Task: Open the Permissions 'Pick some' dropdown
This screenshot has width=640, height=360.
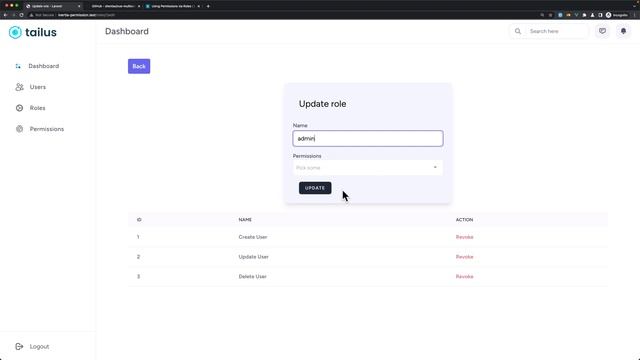Action: coord(368,168)
